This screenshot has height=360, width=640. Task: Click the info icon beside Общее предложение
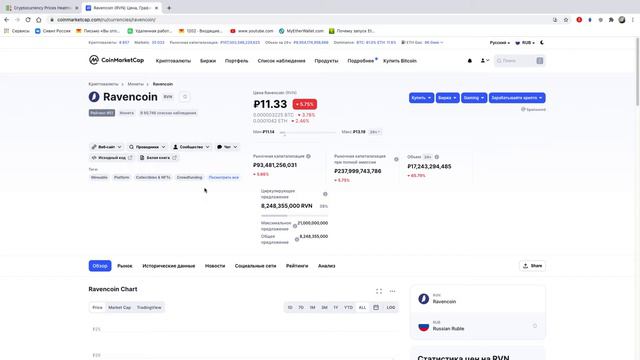coord(297,239)
